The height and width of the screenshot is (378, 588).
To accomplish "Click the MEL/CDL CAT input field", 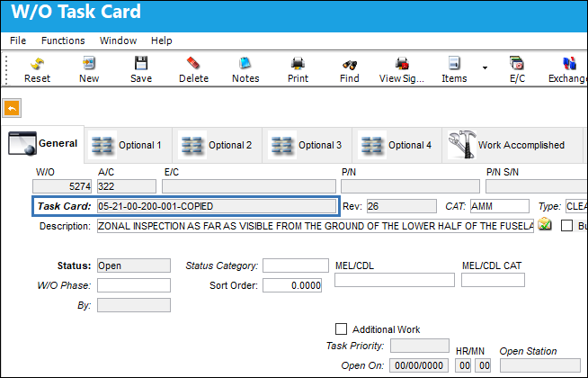I will 493,280.
